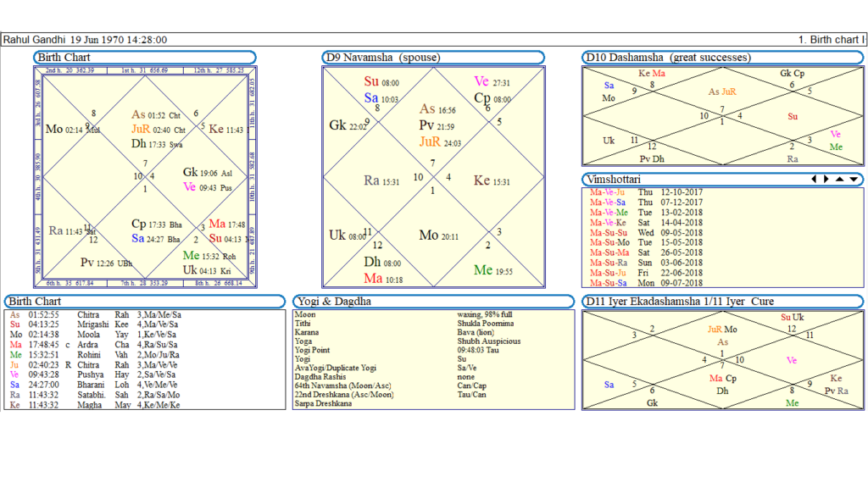
Task: Select the D9 Navamsha (spouse) panel title
Action: (433, 58)
